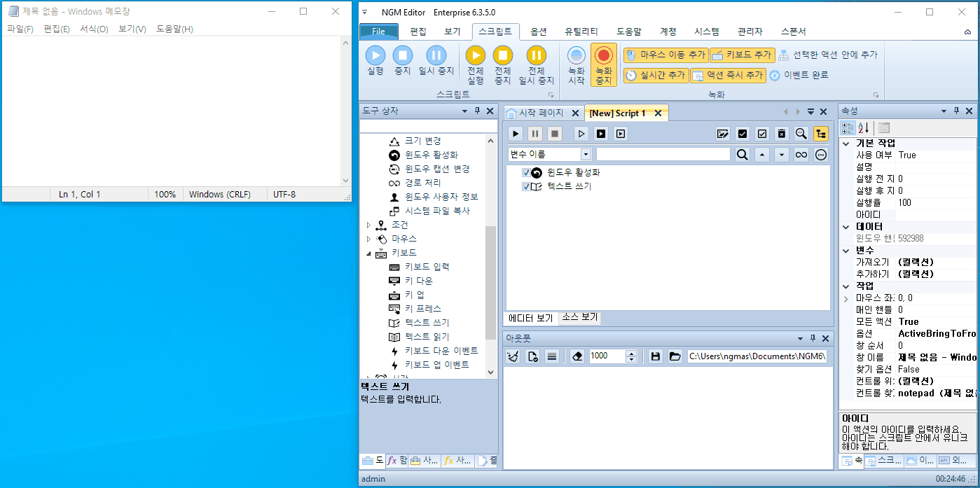Viewport: 980px width, 488px height.
Task: Stop recording with 녹화 중지
Action: pyautogui.click(x=604, y=65)
